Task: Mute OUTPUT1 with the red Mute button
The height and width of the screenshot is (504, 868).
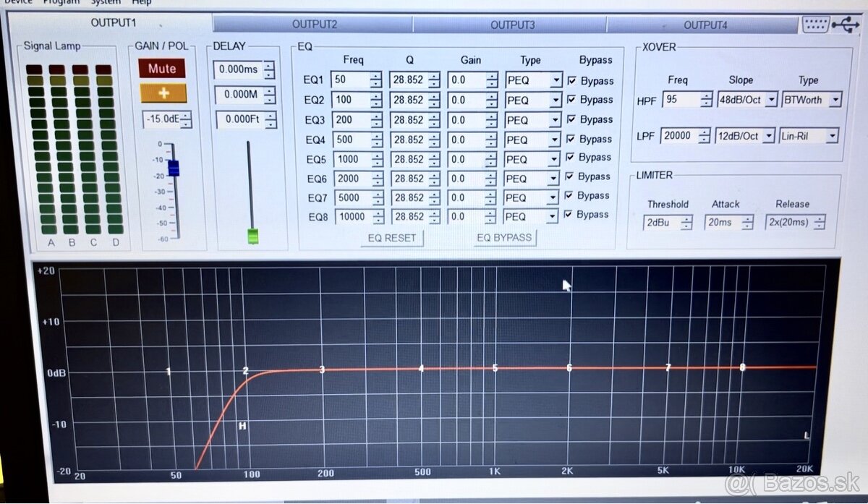Action: [x=161, y=68]
